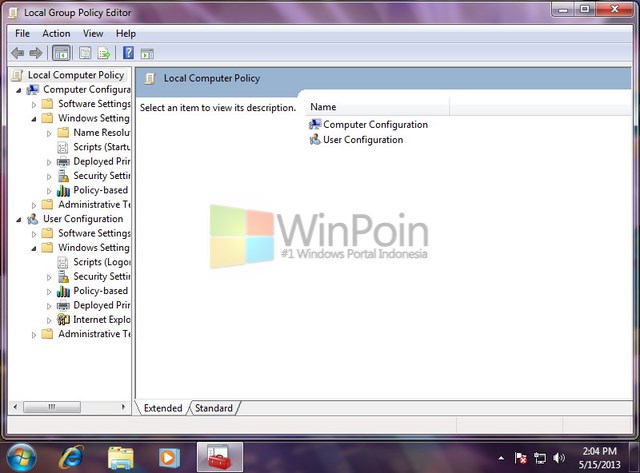This screenshot has width=640, height=473.
Task: Click Security Settings icon under User Configuration
Action: pyautogui.click(x=63, y=277)
